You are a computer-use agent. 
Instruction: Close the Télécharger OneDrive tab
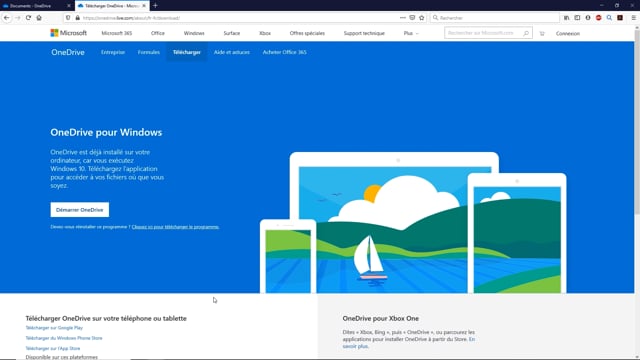click(x=144, y=6)
